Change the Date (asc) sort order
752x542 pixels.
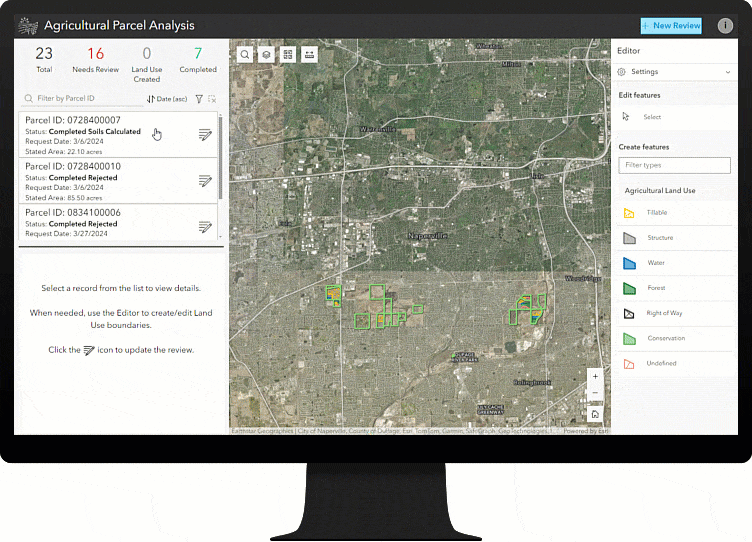click(x=167, y=99)
